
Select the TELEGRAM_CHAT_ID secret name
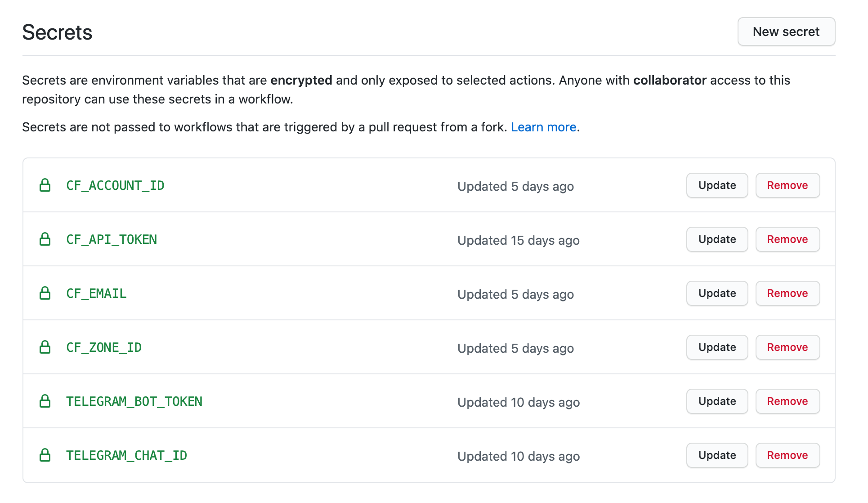tap(126, 456)
